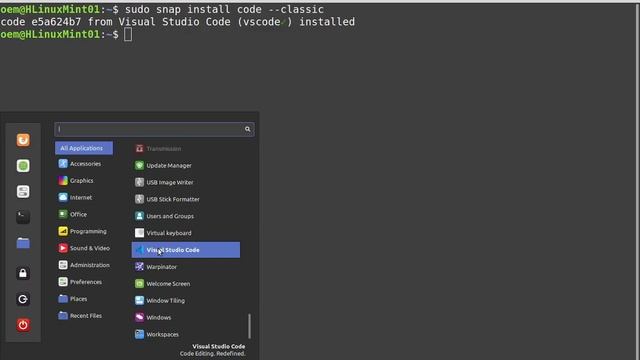Launch Warpinator
640x360 pixels.
[186, 267]
